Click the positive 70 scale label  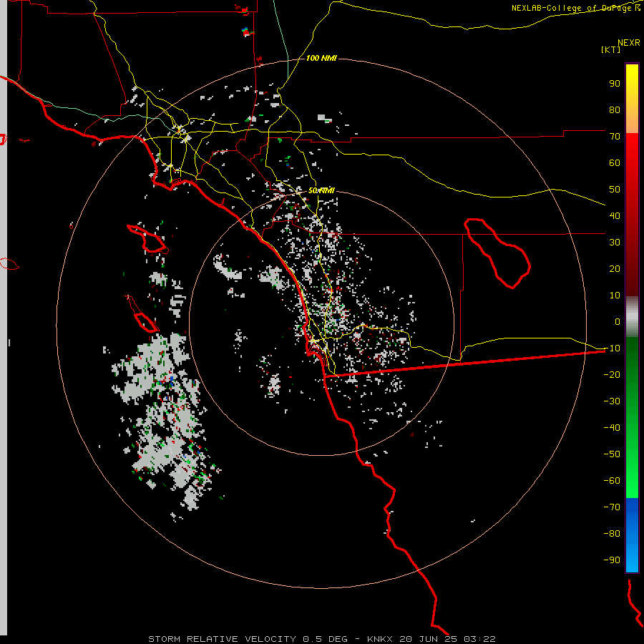click(615, 137)
